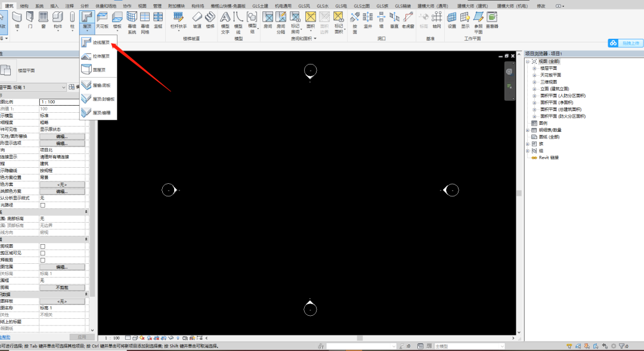Select 面屋顶 in the roof dropdown

98,69
